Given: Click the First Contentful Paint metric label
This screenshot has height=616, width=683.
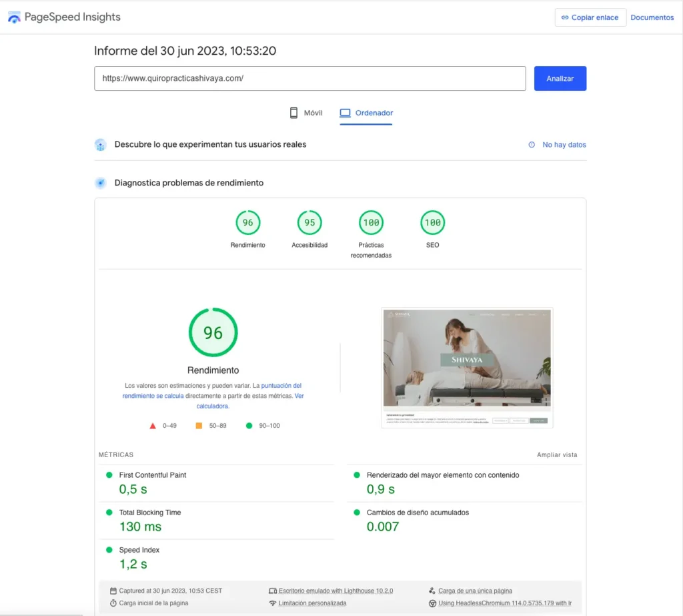Looking at the screenshot, I should click(153, 475).
